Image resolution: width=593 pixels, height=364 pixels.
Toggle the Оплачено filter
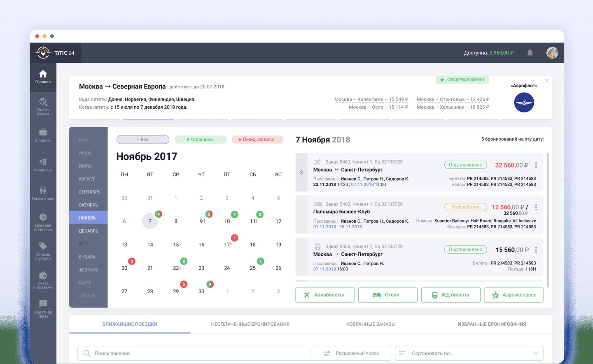coord(201,140)
